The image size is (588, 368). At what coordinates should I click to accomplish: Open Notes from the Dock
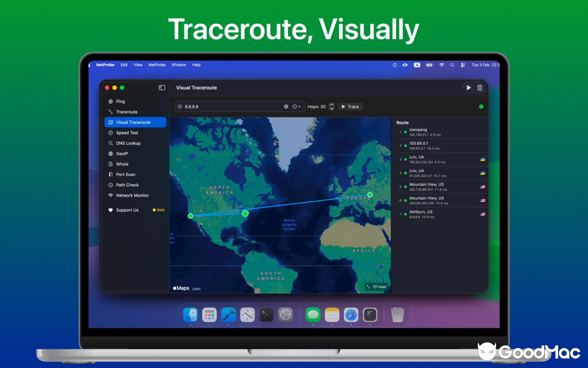332,315
